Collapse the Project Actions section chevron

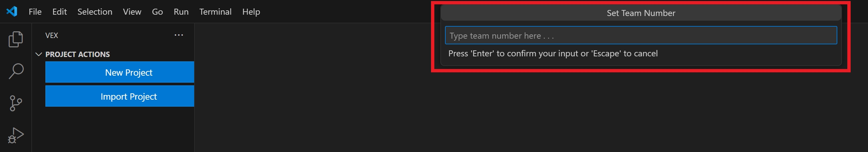[x=39, y=54]
